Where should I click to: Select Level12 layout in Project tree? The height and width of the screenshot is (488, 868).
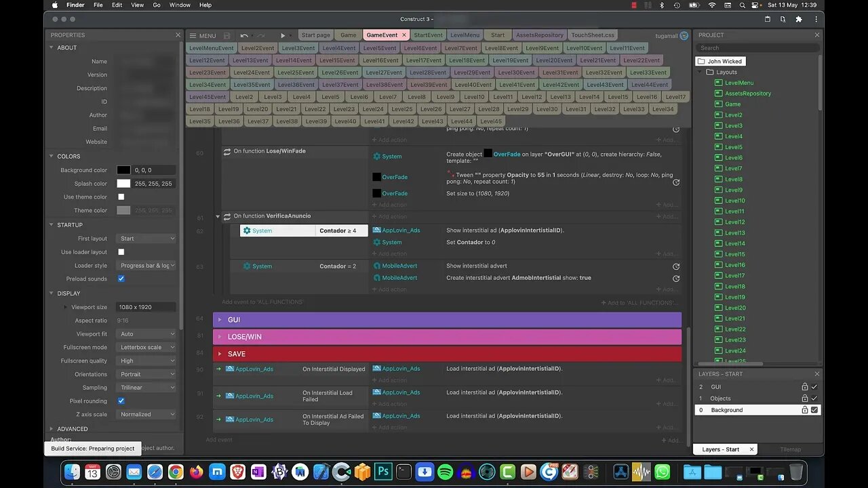tap(734, 222)
